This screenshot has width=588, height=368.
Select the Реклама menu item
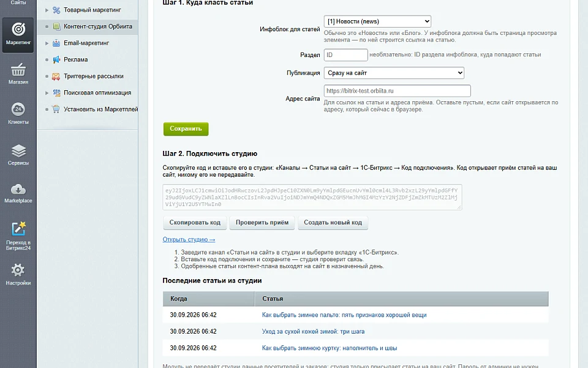(x=76, y=59)
